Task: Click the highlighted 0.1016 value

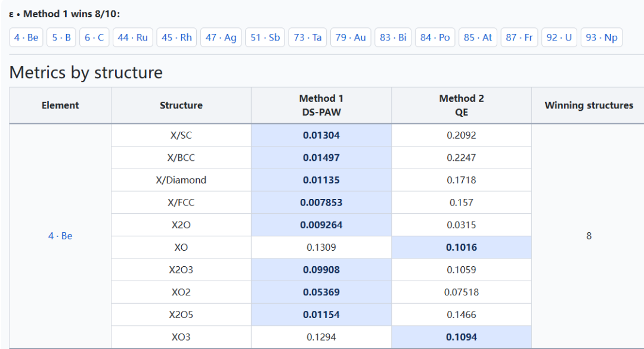Action: point(461,247)
